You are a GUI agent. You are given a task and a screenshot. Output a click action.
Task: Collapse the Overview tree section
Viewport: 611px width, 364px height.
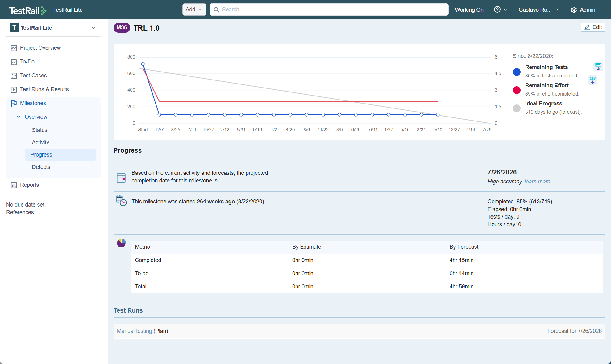[x=19, y=117]
